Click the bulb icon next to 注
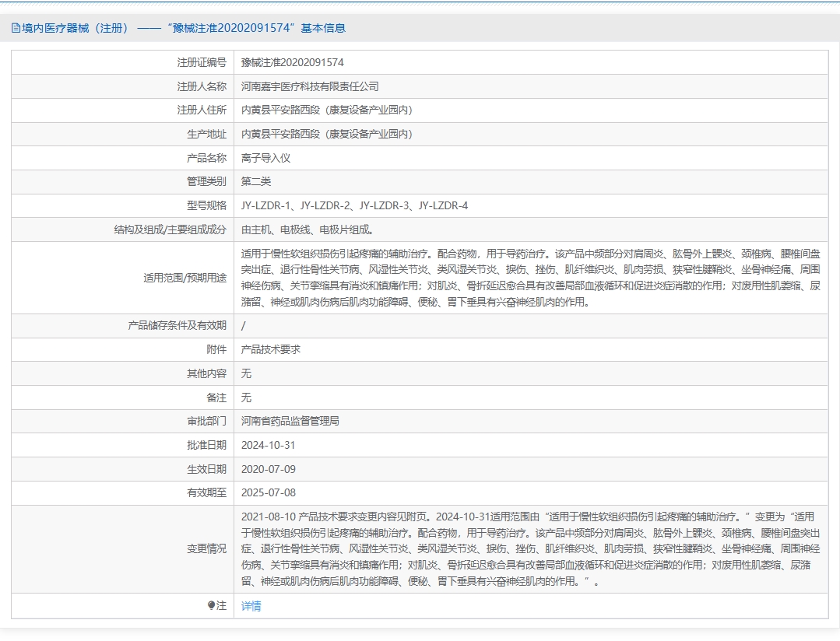This screenshot has height=641, width=840. [x=211, y=606]
